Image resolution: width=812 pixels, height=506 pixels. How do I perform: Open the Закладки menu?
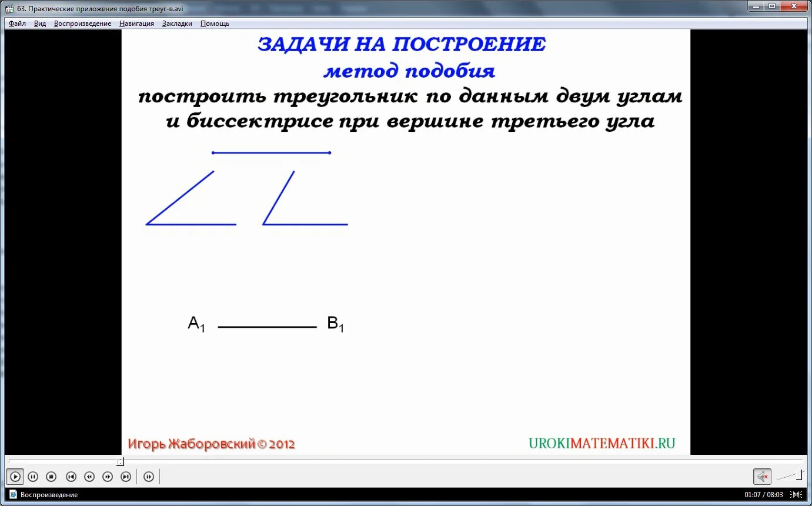[x=177, y=24]
